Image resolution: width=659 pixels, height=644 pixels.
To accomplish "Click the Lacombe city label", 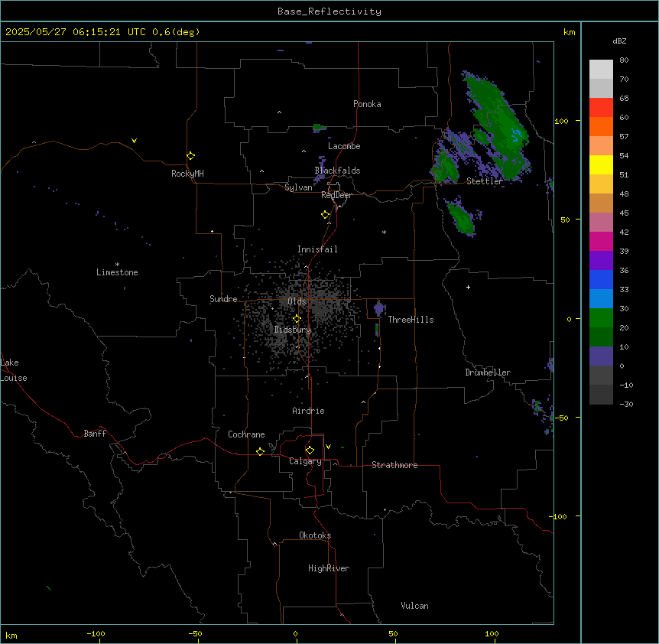I will pos(344,146).
